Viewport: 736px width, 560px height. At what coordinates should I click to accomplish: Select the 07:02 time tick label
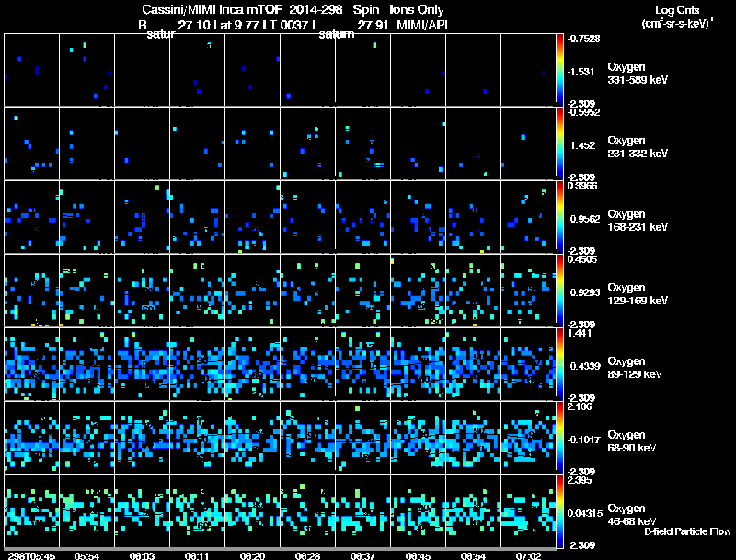529,555
